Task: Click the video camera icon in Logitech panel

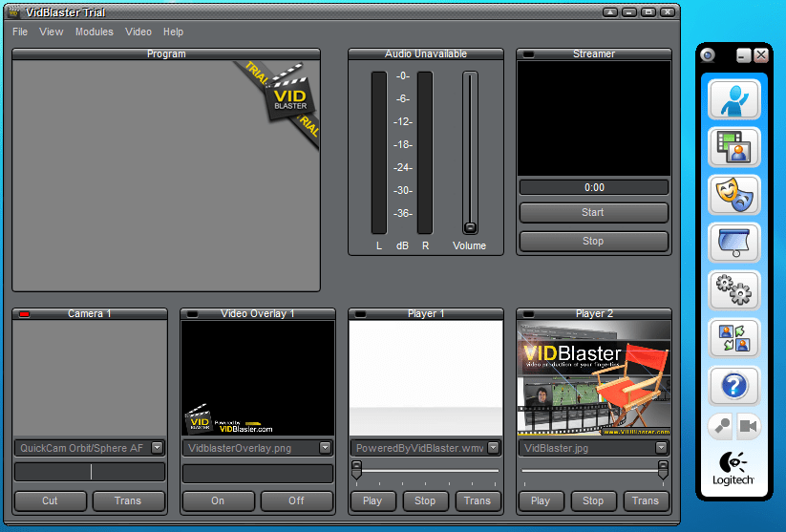Action: click(748, 427)
